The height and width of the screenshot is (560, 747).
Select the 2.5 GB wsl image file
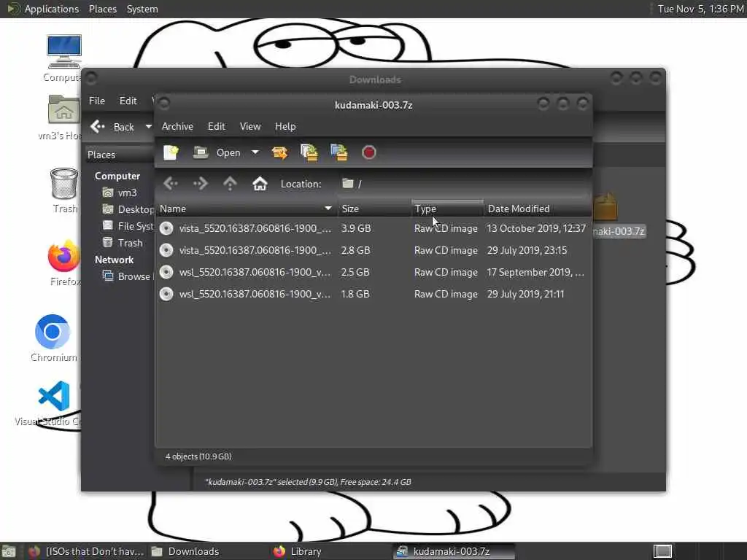coord(373,273)
